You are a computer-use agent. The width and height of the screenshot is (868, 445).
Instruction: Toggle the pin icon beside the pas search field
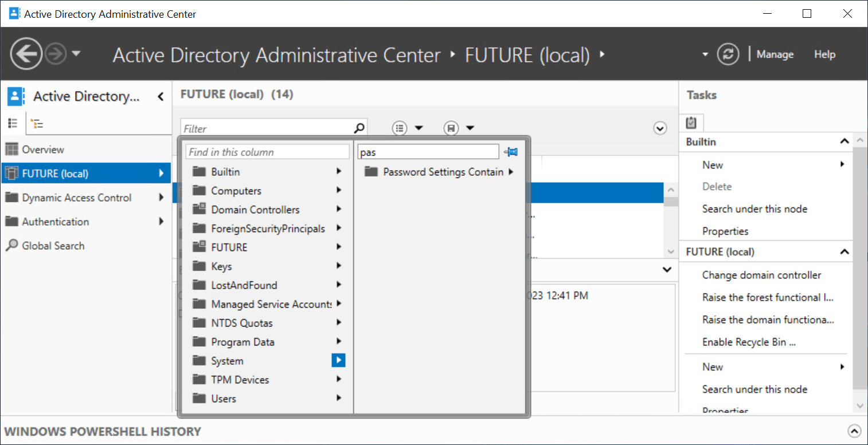[x=510, y=151]
